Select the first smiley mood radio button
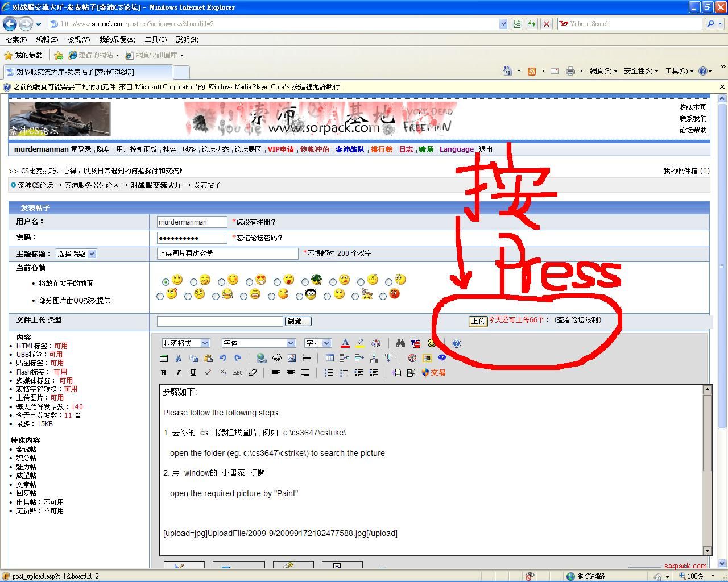This screenshot has height=582, width=728. click(x=166, y=282)
